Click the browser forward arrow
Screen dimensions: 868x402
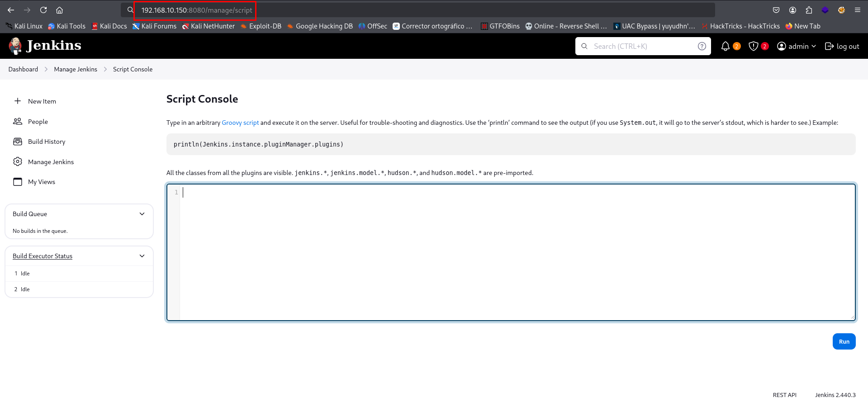[x=27, y=10]
